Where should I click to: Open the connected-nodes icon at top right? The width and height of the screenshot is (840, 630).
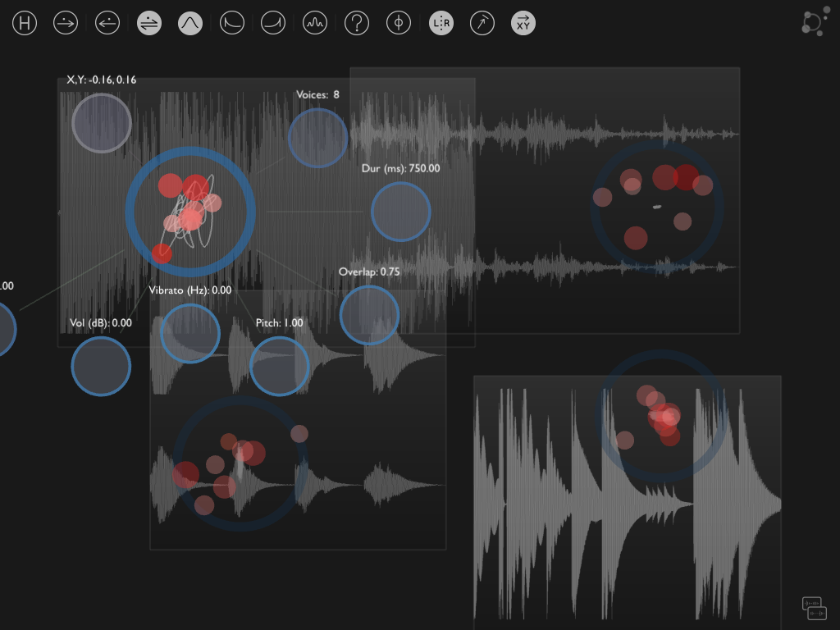pyautogui.click(x=815, y=22)
